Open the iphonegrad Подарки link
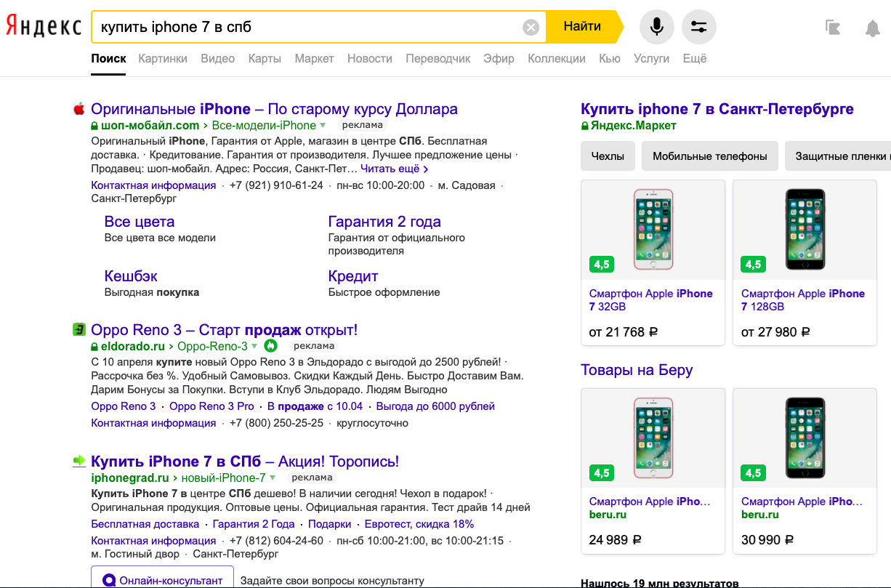The height and width of the screenshot is (588, 891). click(x=329, y=524)
